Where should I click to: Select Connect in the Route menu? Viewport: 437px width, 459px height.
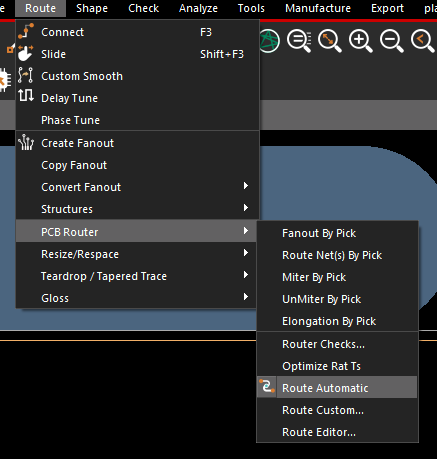[138, 32]
